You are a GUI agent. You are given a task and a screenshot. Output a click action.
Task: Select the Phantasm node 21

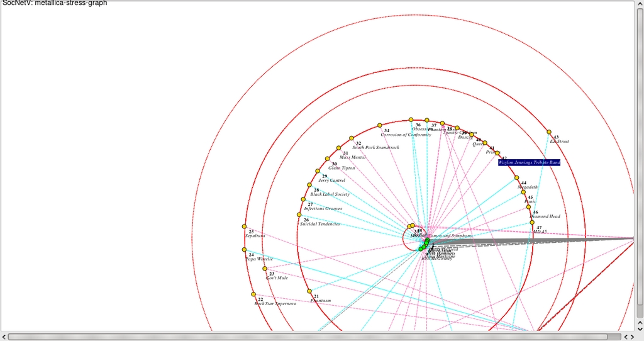[x=309, y=291]
